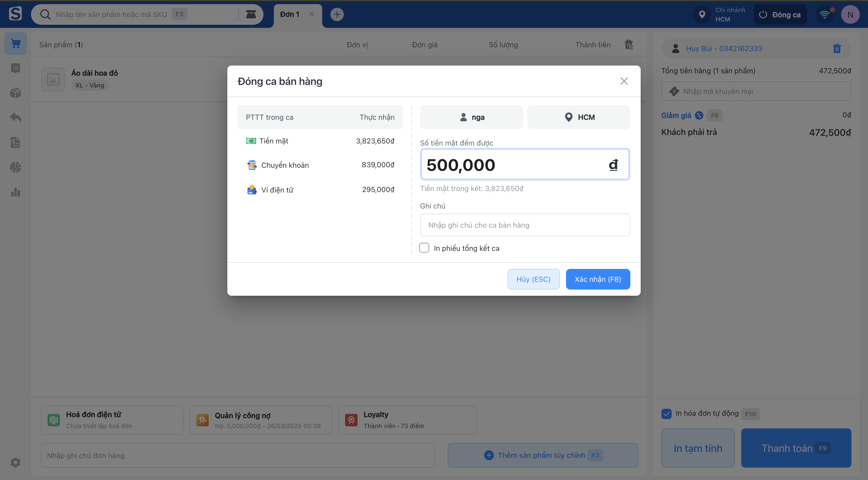Close the Đơn 1 tab
This screenshot has width=868, height=480.
point(312,14)
